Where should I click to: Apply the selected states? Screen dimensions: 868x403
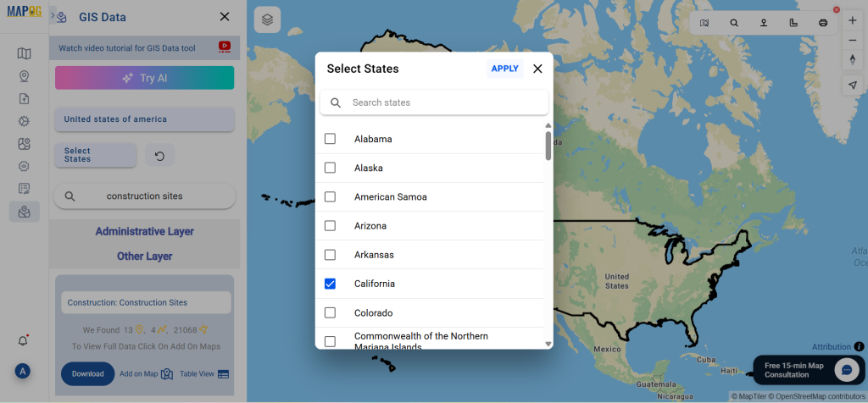505,69
